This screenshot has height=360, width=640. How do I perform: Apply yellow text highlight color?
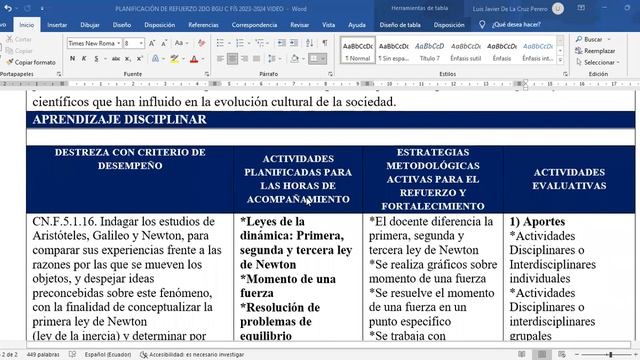pyautogui.click(x=174, y=59)
